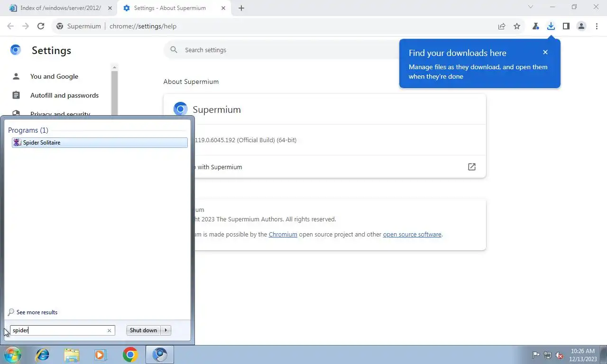
Task: Open Google Chrome from the taskbar
Action: pyautogui.click(x=130, y=355)
